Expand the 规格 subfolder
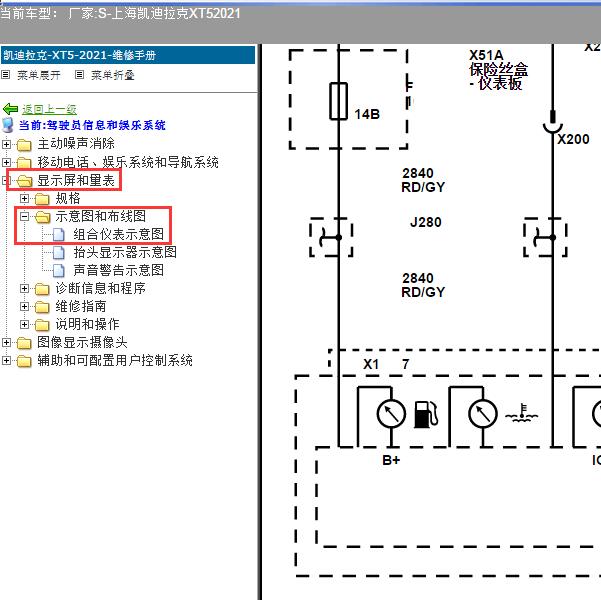 pyautogui.click(x=24, y=198)
